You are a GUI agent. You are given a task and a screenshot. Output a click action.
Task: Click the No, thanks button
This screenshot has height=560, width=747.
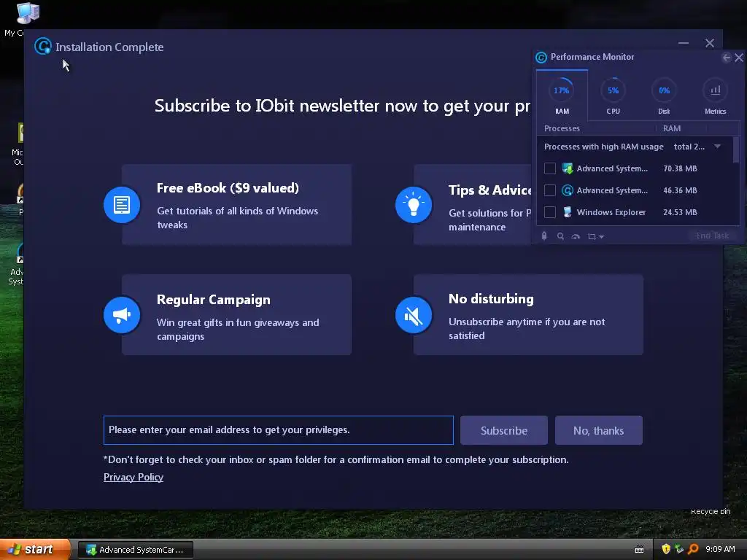[599, 430]
